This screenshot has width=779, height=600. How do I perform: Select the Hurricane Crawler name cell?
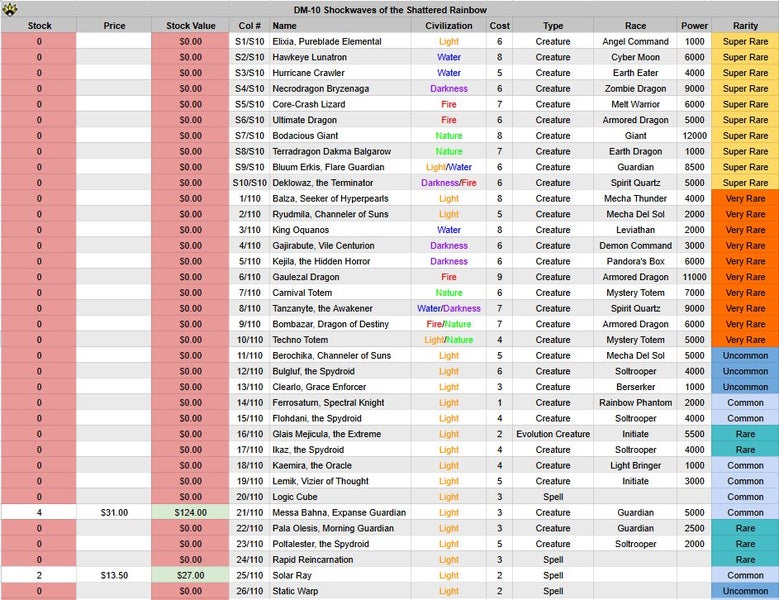pyautogui.click(x=340, y=73)
